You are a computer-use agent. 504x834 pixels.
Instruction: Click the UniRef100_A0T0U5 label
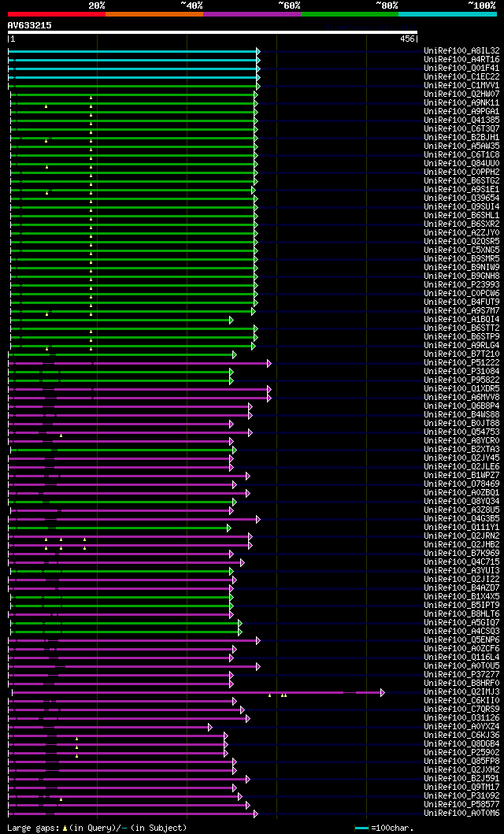click(x=461, y=666)
